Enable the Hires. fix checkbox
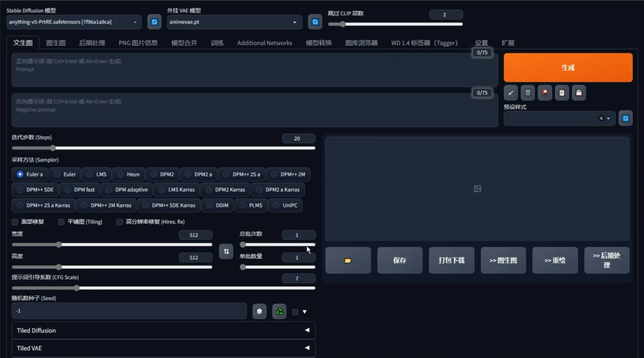The image size is (644, 358). 120,222
